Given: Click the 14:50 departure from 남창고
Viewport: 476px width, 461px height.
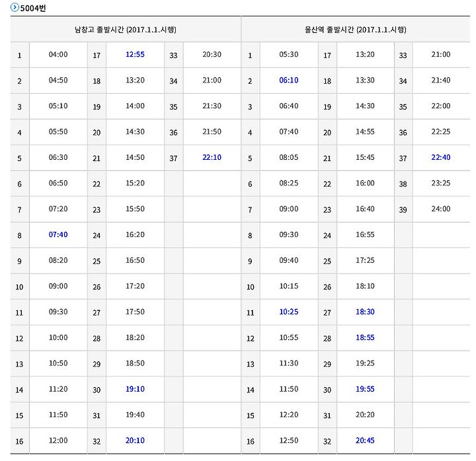Looking at the screenshot, I should (x=135, y=157).
